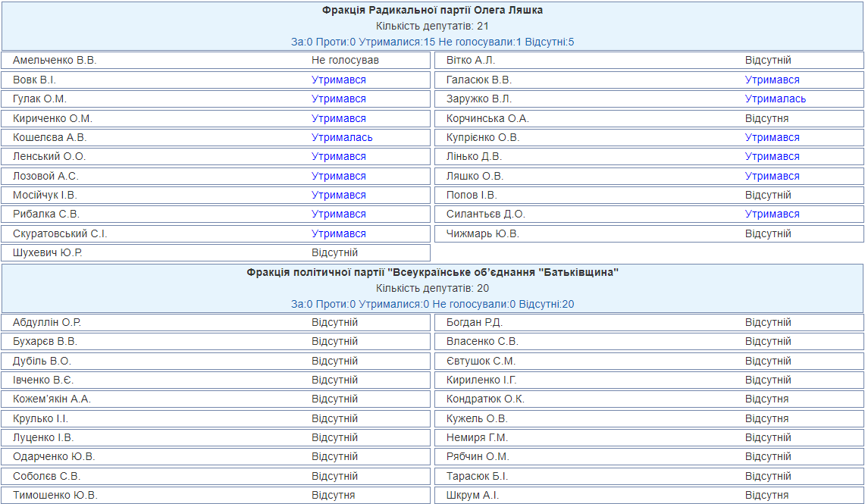
Task: Click 'Не голосував' status beside Амельченко В.В.
Action: (x=345, y=60)
